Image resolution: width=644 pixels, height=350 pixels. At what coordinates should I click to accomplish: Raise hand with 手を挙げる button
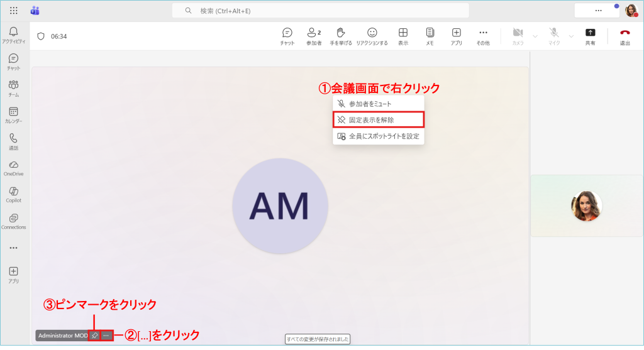pyautogui.click(x=340, y=36)
